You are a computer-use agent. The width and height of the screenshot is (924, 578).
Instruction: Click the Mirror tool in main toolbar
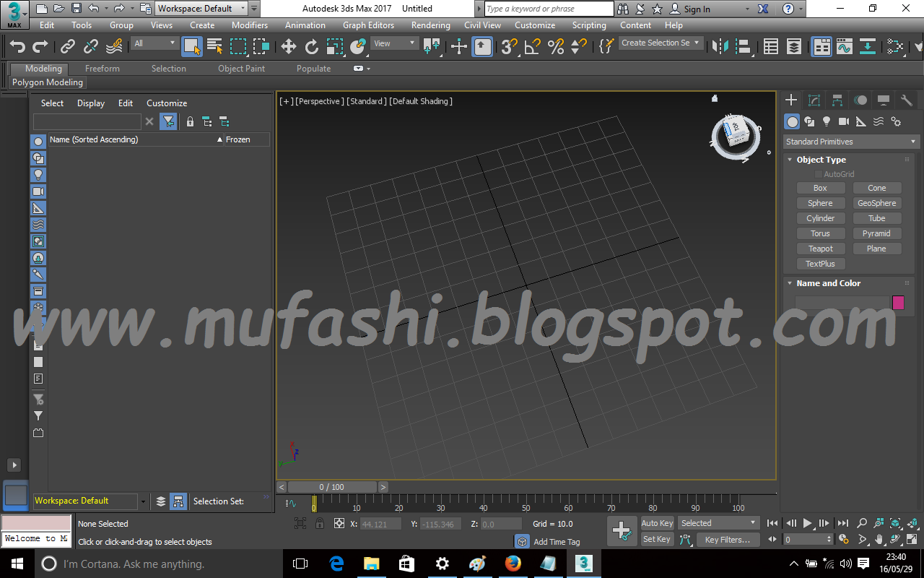[720, 46]
